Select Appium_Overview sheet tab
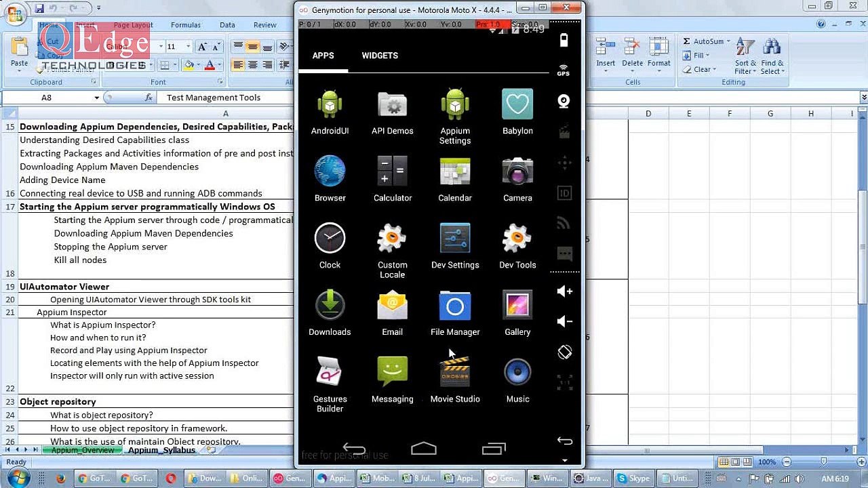Image resolution: width=868 pixels, height=488 pixels. coord(83,450)
